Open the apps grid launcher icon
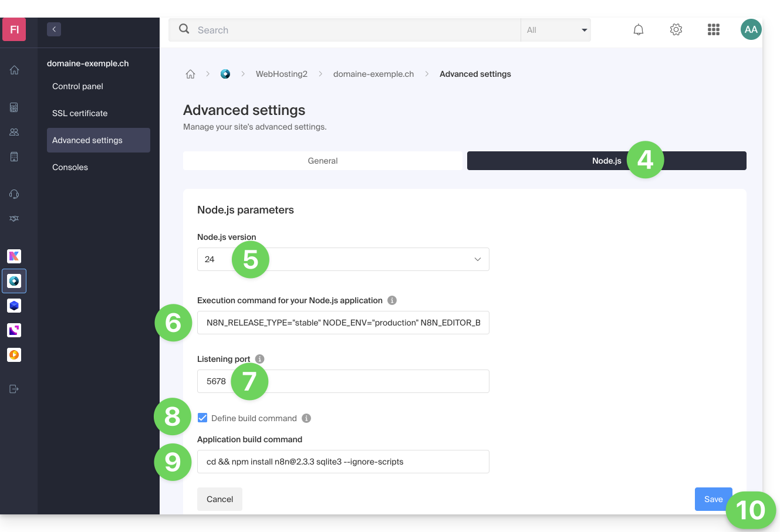The image size is (780, 532). (x=714, y=30)
